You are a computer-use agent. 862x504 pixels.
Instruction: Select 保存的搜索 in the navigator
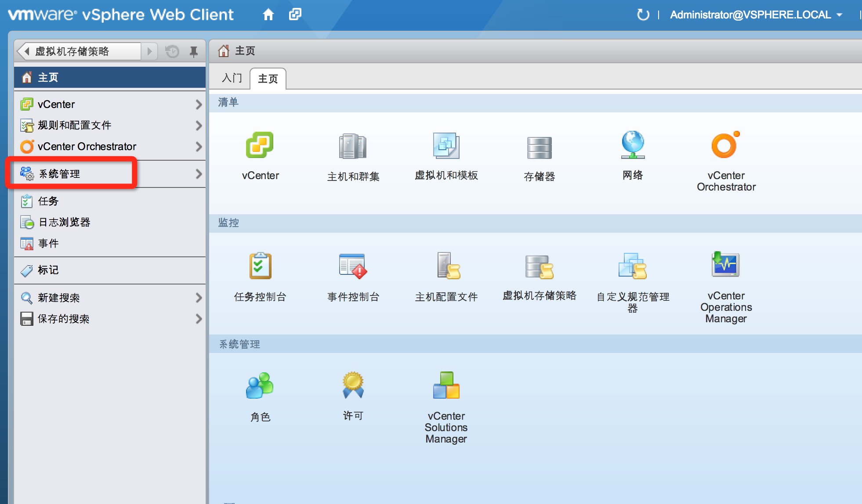[x=110, y=319]
